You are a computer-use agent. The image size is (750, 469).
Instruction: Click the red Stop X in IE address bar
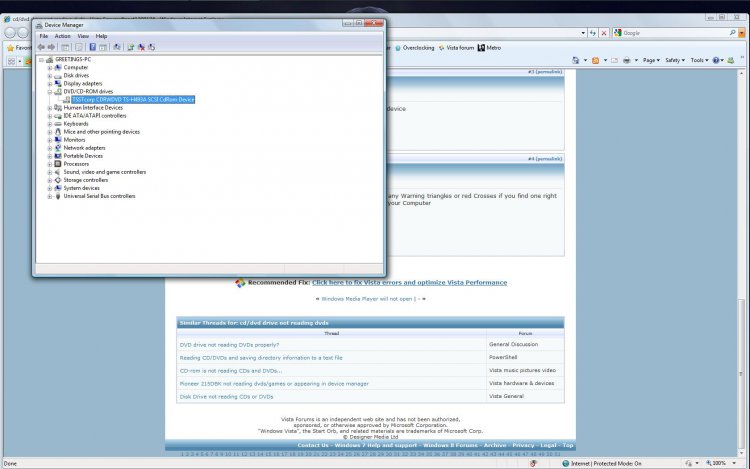pos(604,33)
